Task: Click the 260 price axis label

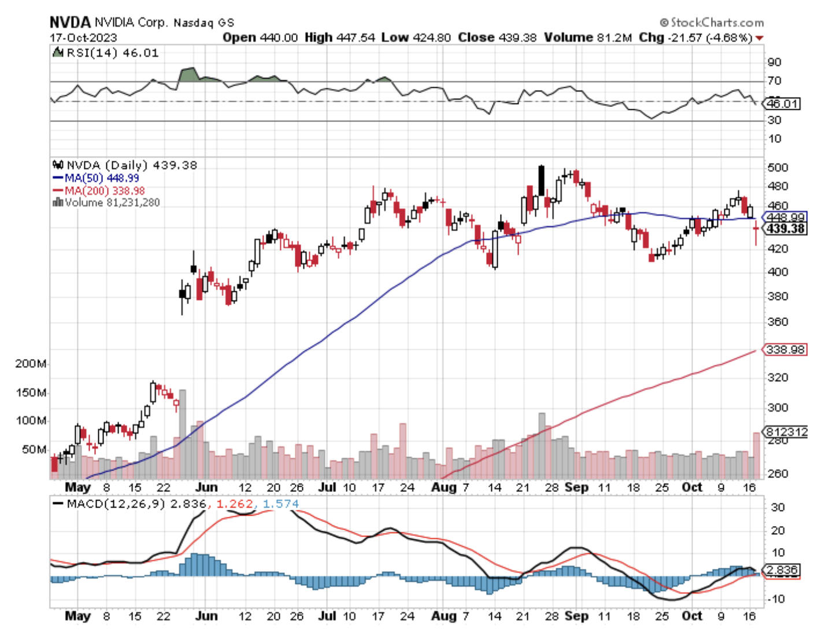Action: pyautogui.click(x=777, y=473)
